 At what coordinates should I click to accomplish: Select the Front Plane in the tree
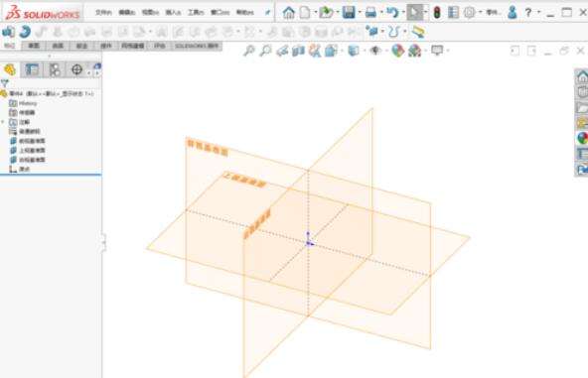coord(28,141)
